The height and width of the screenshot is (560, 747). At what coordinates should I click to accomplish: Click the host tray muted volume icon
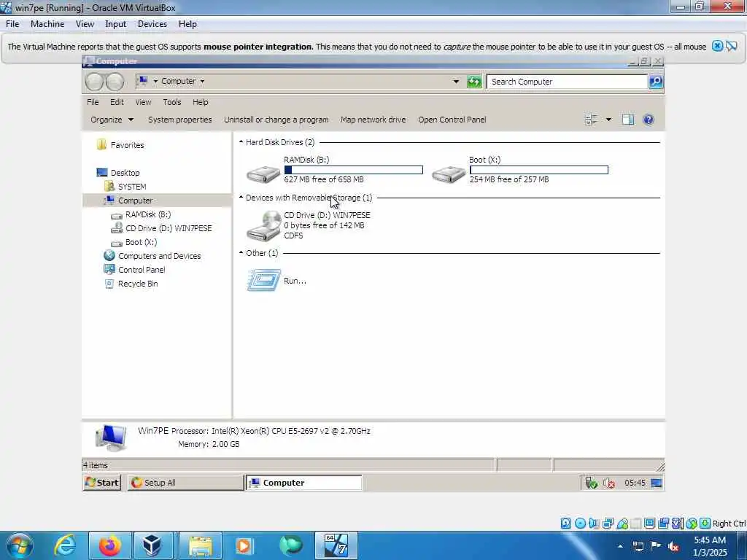(673, 547)
